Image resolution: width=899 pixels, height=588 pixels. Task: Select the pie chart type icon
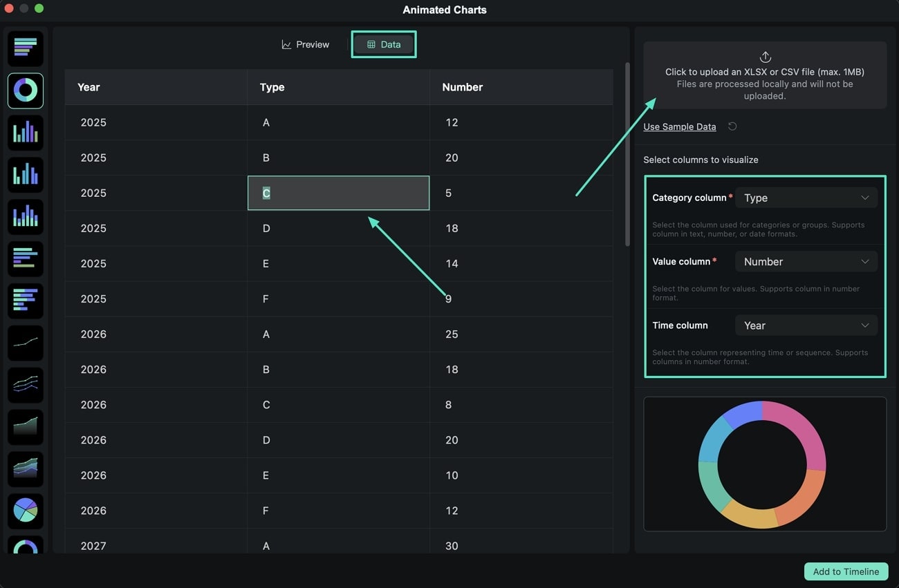click(x=25, y=511)
